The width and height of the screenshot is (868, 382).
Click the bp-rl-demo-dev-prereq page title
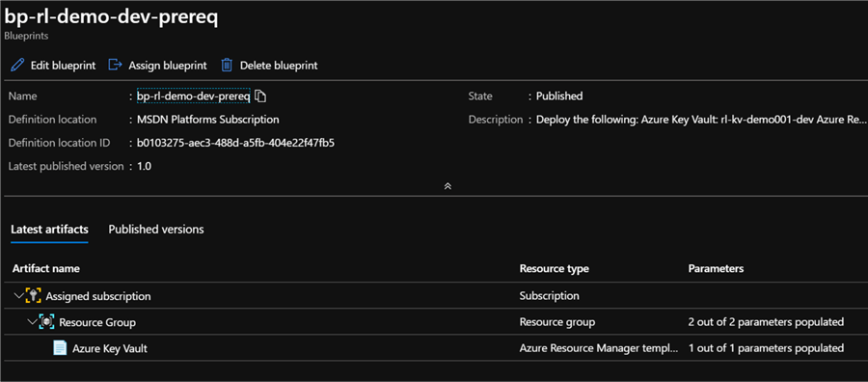[x=111, y=17]
